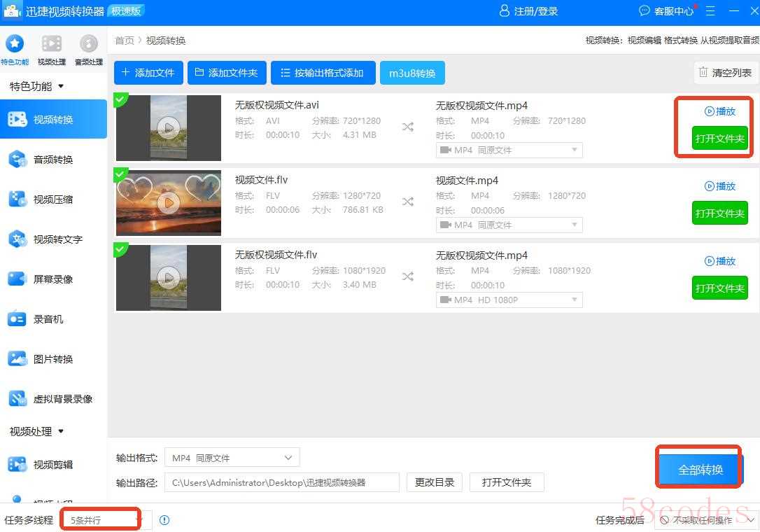760x532 pixels.
Task: Play thumbnail of 无版权视频文件.flv
Action: 169,277
